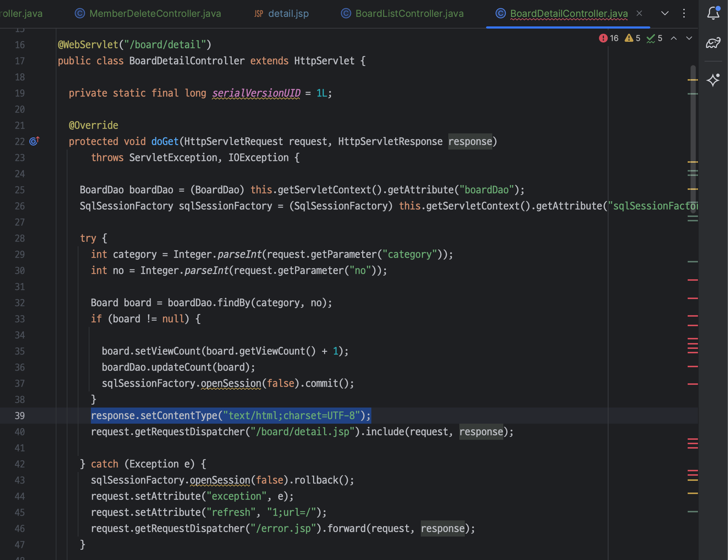Click the serialVersionUID field name
728x560 pixels.
(256, 93)
